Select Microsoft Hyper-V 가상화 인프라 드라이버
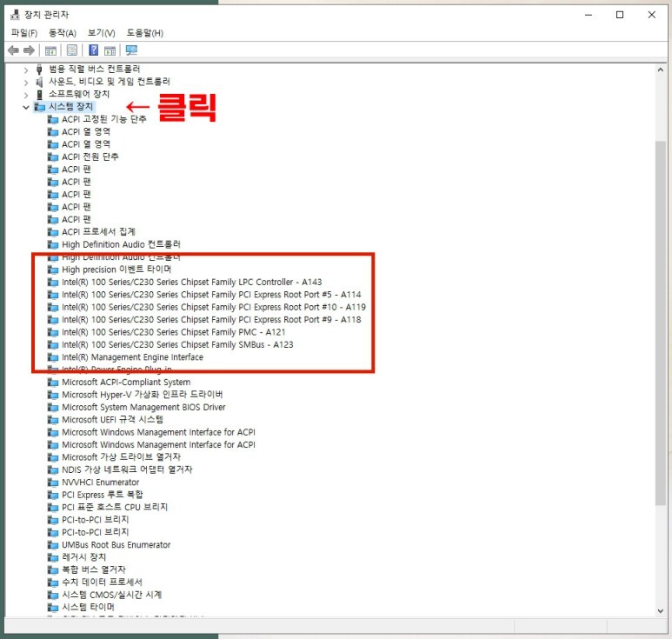This screenshot has width=672, height=639. [x=143, y=395]
